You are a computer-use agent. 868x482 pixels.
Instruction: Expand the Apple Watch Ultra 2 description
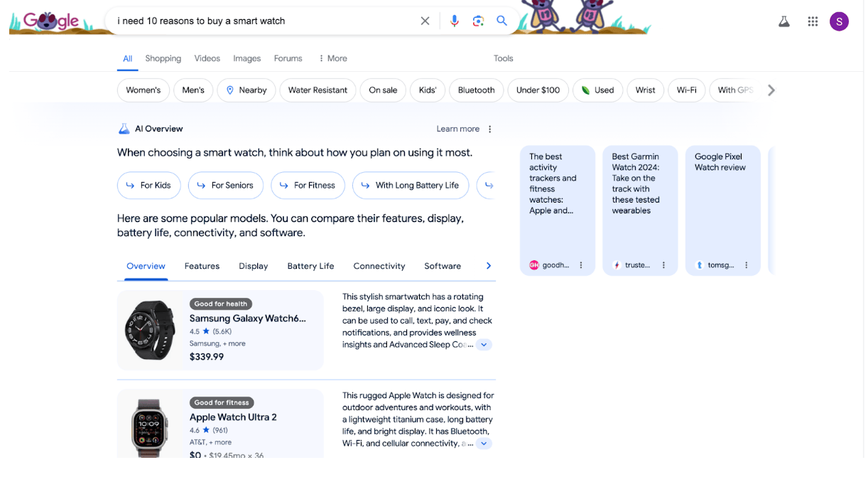(x=484, y=444)
